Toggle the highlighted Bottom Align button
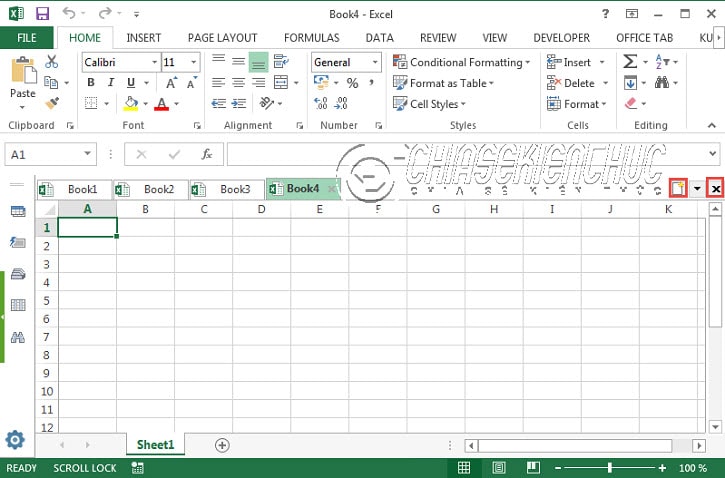 pyautogui.click(x=258, y=61)
